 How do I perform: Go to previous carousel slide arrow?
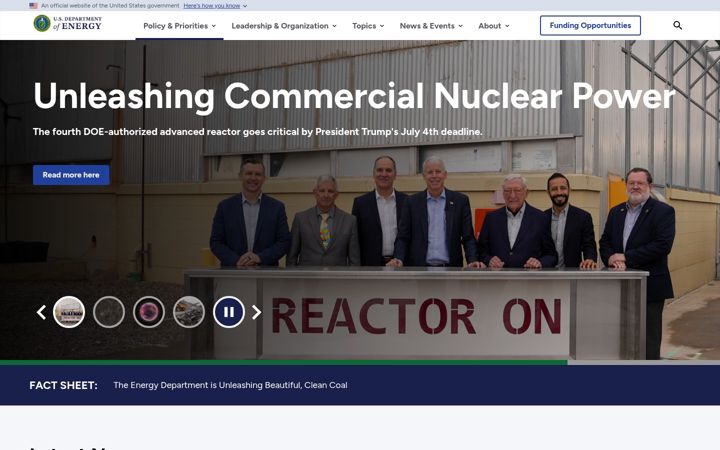click(x=41, y=312)
